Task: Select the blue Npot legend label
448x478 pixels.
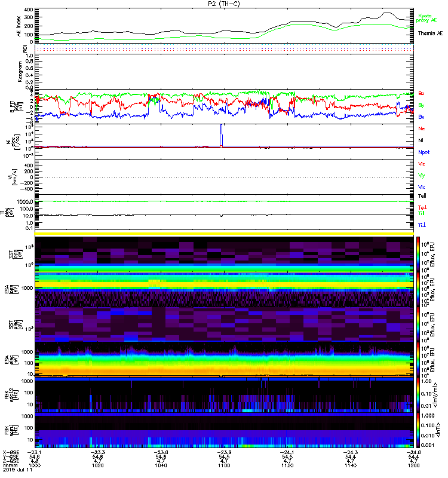Action: [424, 152]
